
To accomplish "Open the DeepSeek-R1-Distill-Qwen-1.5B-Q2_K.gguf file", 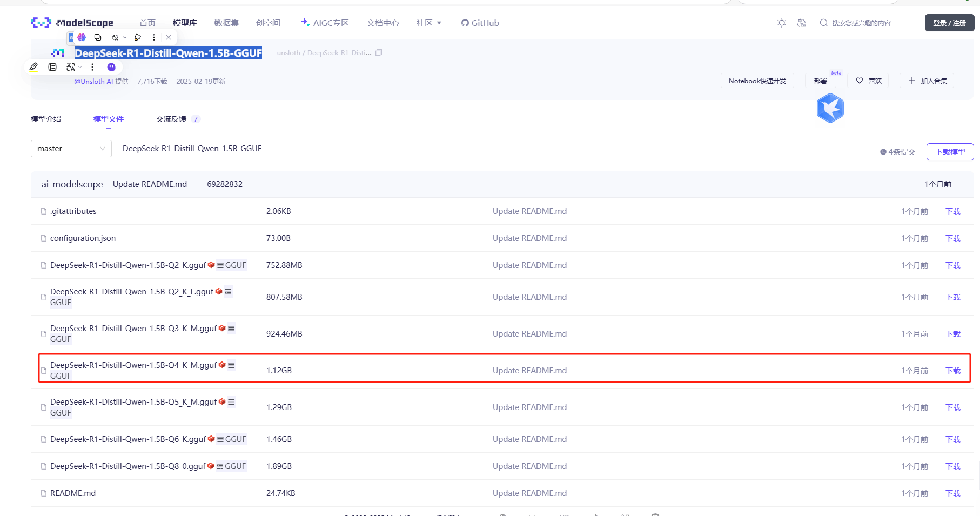I will [x=128, y=265].
